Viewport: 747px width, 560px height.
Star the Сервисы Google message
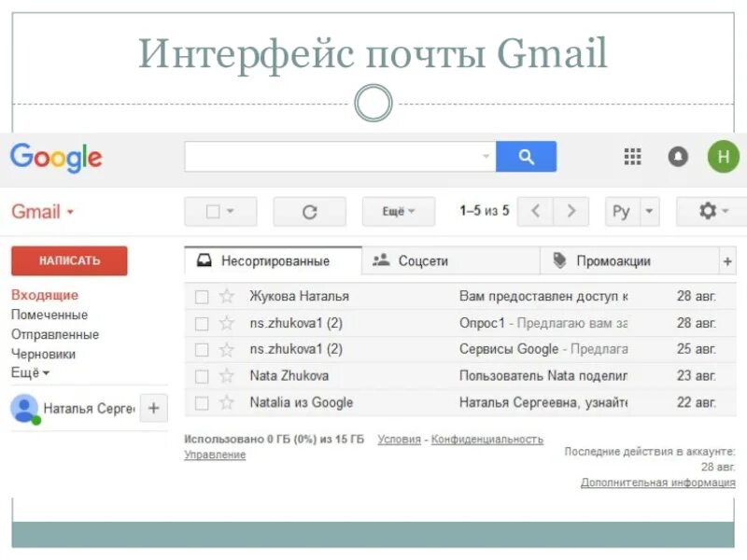pyautogui.click(x=227, y=349)
